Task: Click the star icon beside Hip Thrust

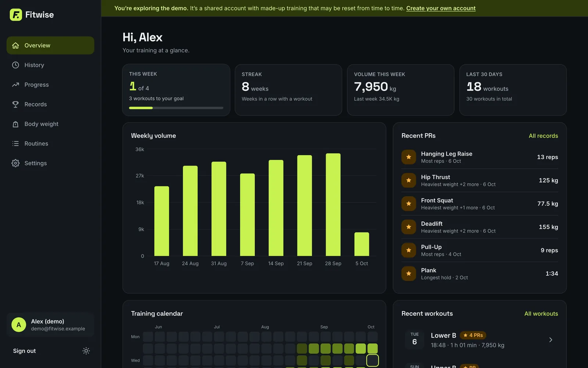Action: tap(409, 180)
